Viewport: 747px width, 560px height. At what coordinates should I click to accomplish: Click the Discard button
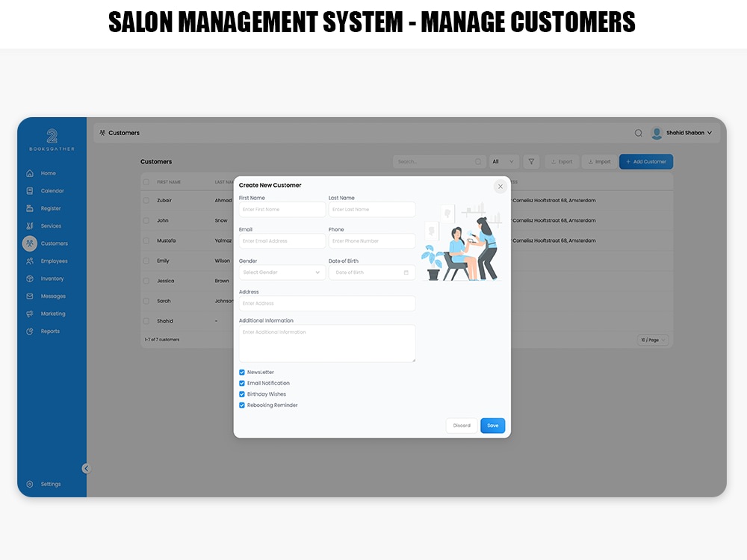click(462, 426)
